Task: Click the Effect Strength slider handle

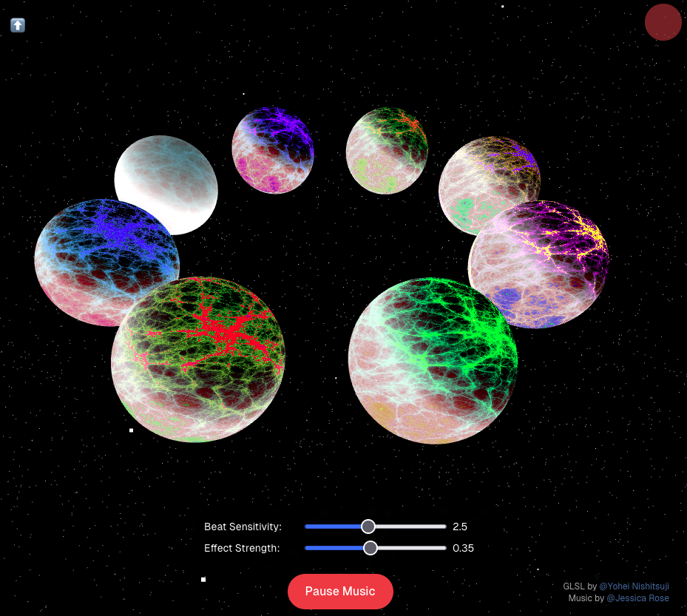Action: pos(370,548)
